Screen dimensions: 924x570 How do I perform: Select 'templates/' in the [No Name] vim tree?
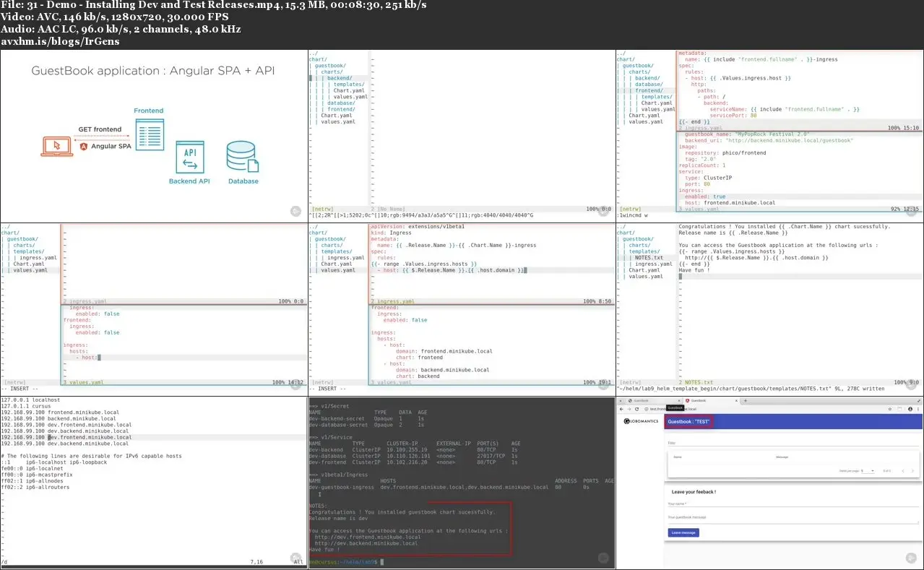click(x=348, y=85)
